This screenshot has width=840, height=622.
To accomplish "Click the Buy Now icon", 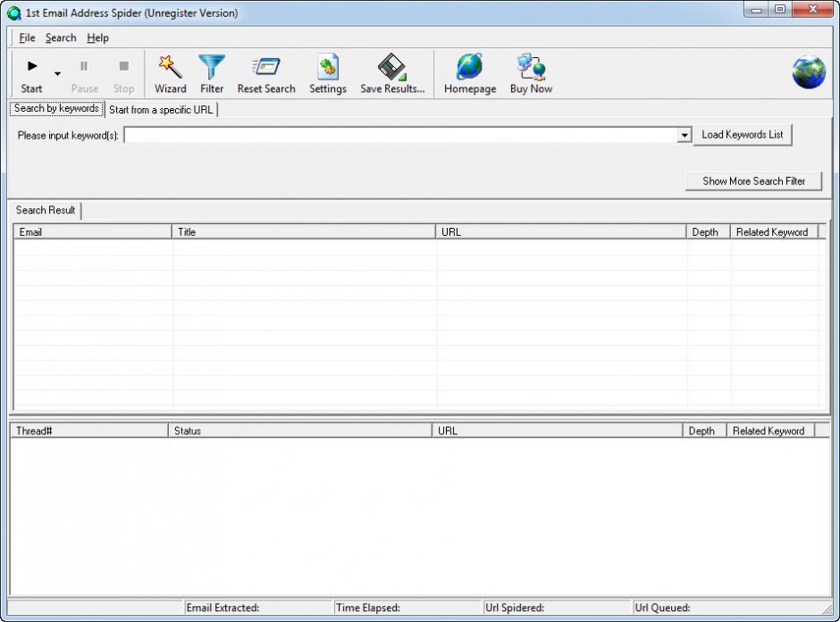I will pos(531,67).
